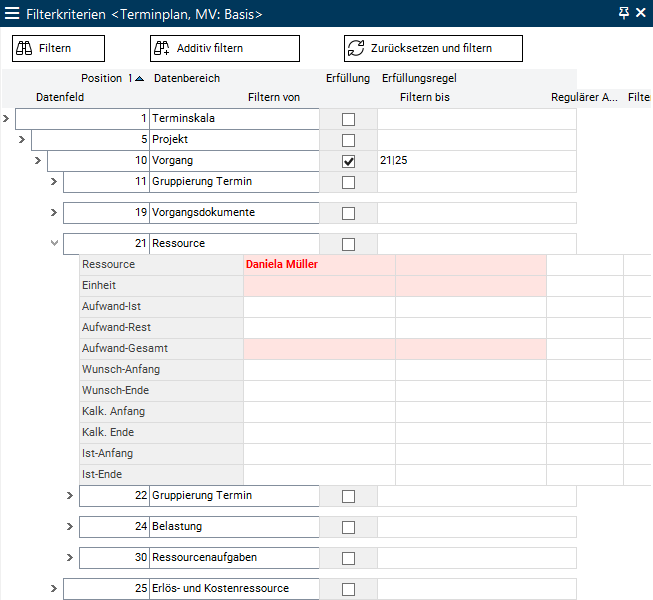Tick the Belastung Erfüllung checkbox
The width and height of the screenshot is (653, 600).
pyautogui.click(x=348, y=528)
